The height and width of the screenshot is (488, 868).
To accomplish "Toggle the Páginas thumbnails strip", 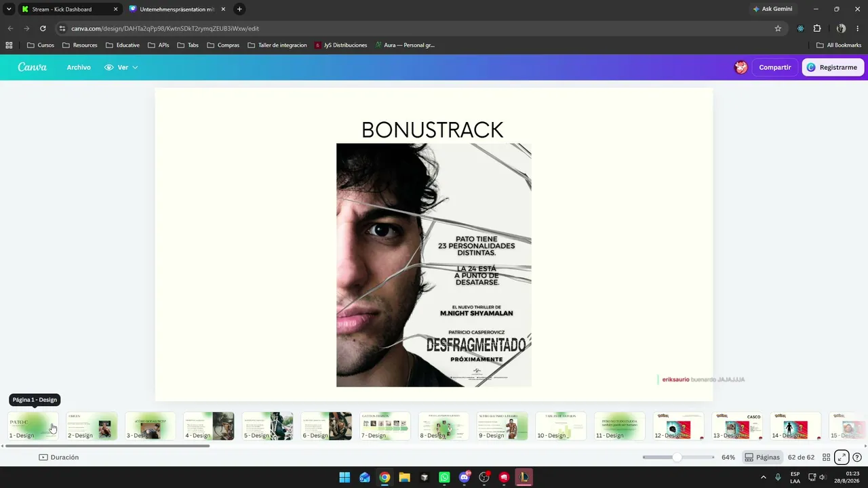I will click(762, 457).
